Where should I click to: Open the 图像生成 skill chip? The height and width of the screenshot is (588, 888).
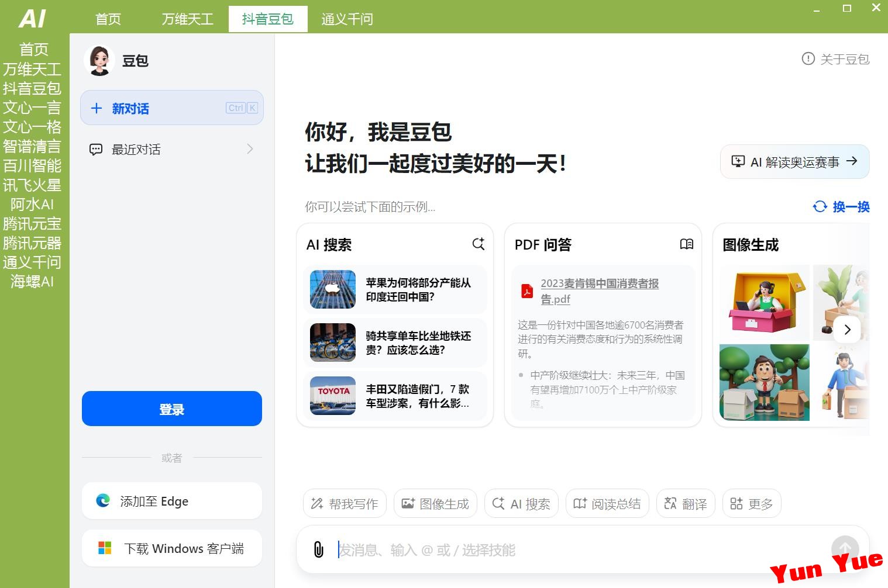pos(435,503)
